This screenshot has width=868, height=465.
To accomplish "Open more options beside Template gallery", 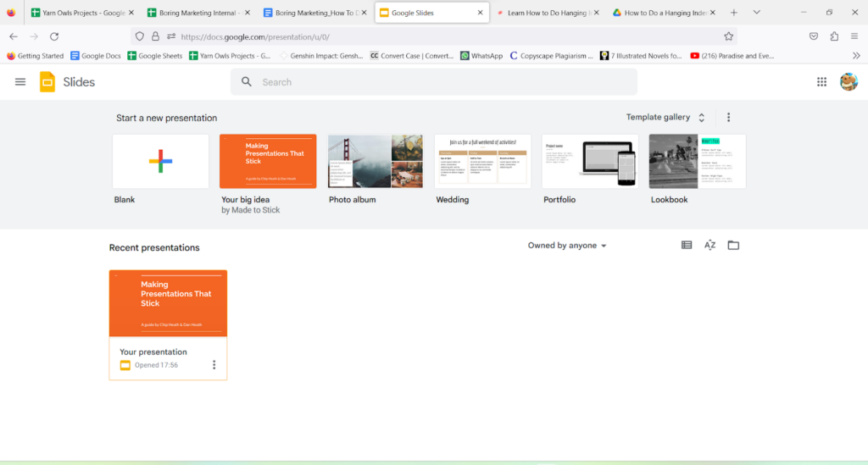I will 728,118.
